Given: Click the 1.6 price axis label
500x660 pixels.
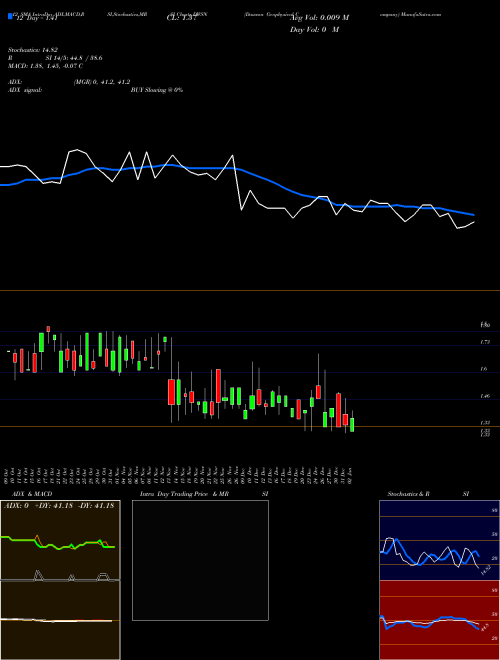Looking at the screenshot, I should 484,369.
